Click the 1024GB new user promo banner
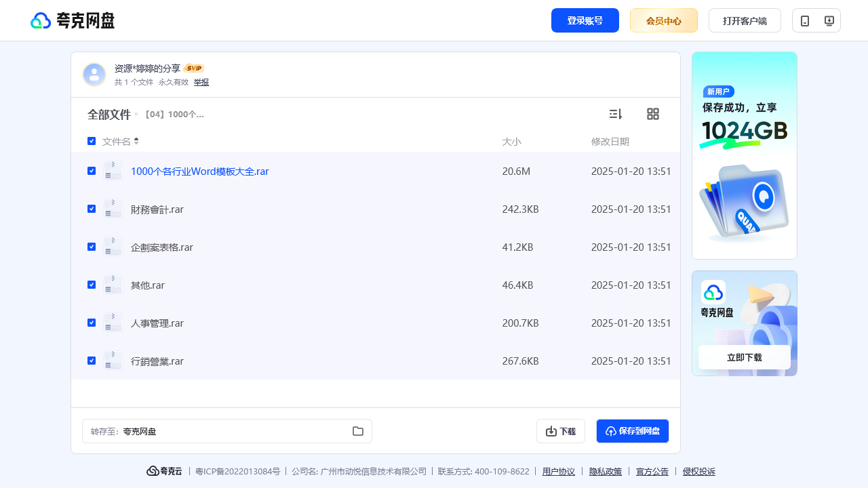The image size is (868, 488). (x=745, y=155)
